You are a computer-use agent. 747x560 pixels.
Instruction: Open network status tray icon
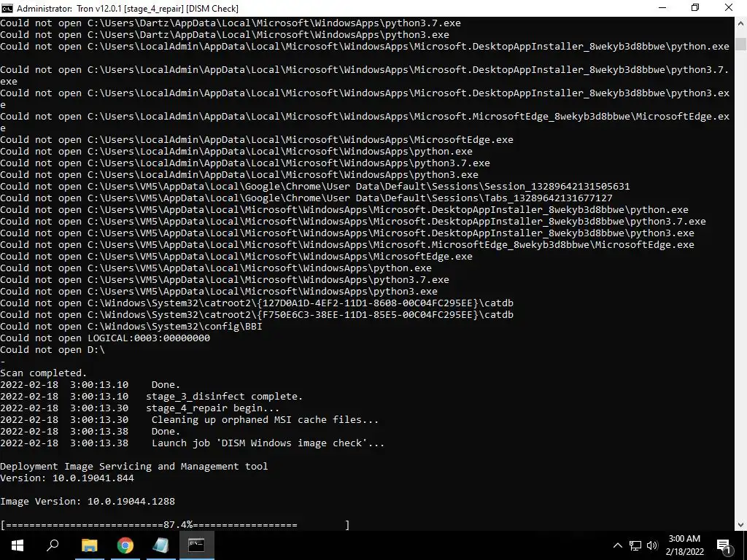click(x=635, y=545)
